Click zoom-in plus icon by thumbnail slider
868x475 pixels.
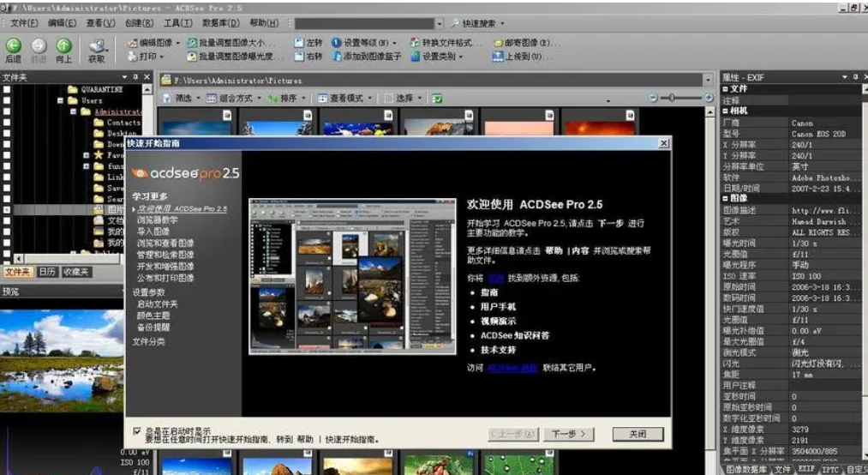pos(709,98)
